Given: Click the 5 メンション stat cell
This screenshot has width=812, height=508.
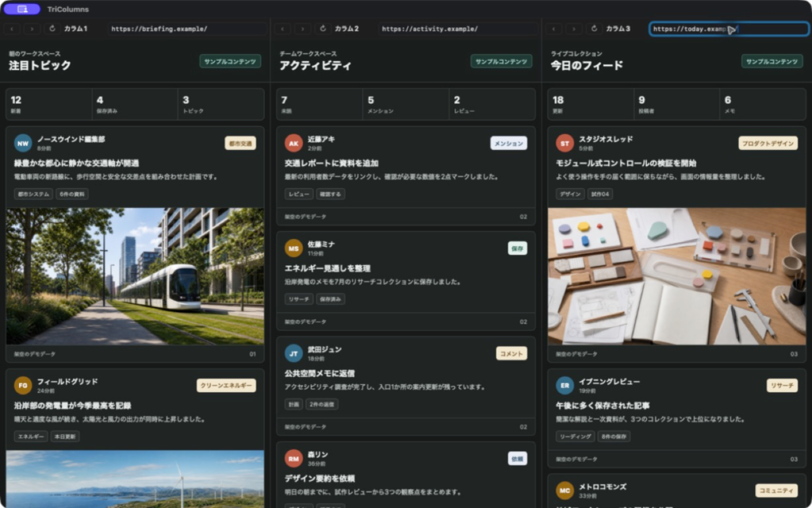Looking at the screenshot, I should [405, 104].
